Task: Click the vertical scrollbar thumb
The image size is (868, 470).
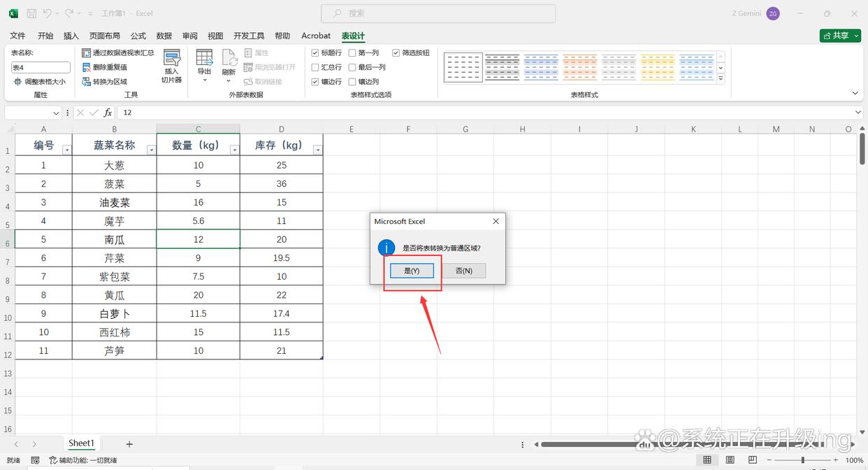Action: pos(862,148)
